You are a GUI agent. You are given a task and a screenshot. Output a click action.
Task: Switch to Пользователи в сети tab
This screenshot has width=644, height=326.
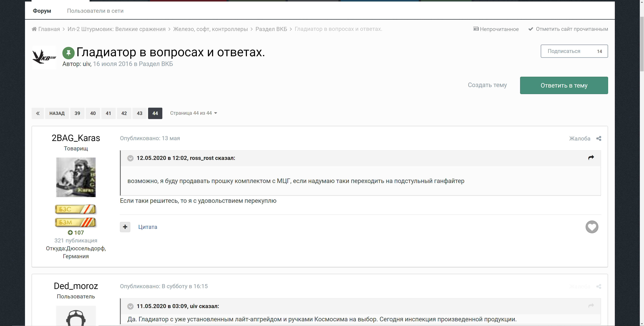95,11
